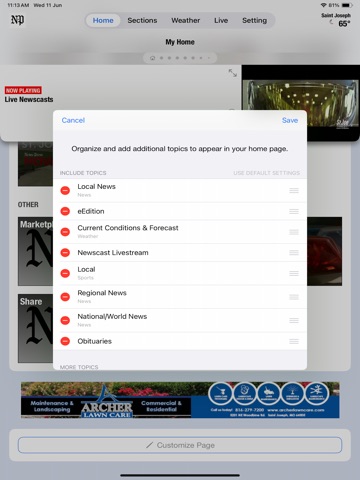Cancel topic customization dialog
Viewport: 360px width, 480px height.
pos(73,120)
